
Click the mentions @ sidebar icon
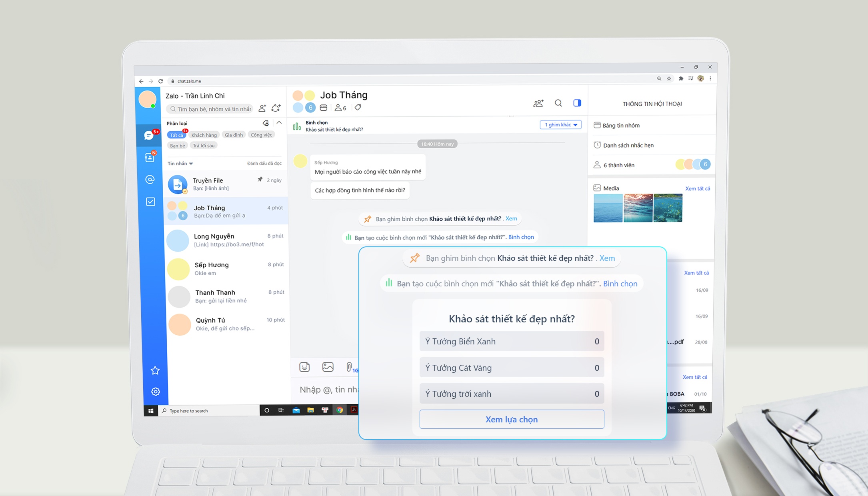point(150,180)
